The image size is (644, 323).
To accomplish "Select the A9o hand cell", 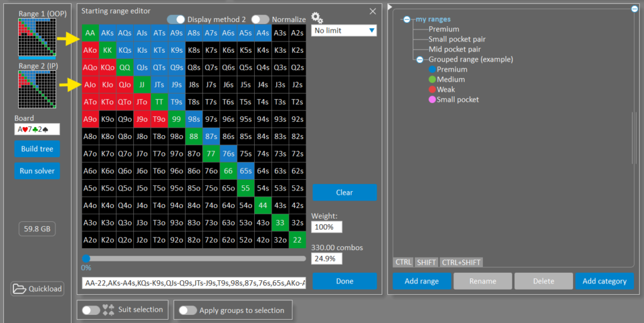I will (90, 119).
